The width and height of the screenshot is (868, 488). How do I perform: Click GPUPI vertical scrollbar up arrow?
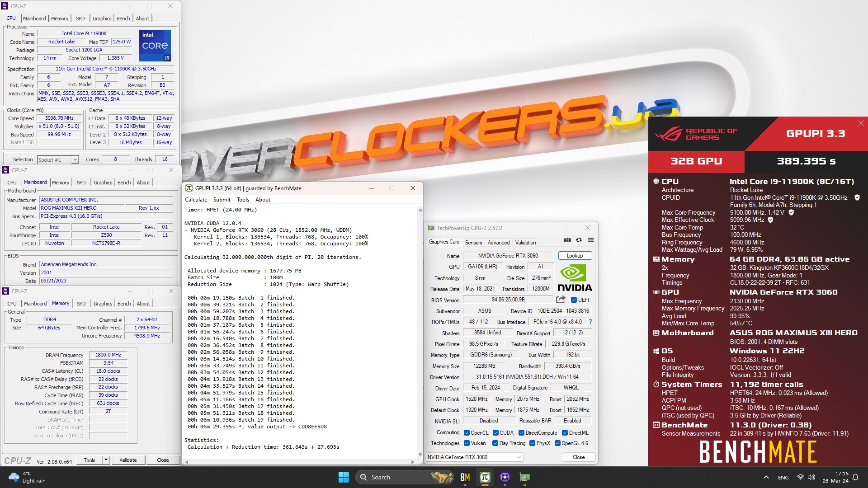420,210
